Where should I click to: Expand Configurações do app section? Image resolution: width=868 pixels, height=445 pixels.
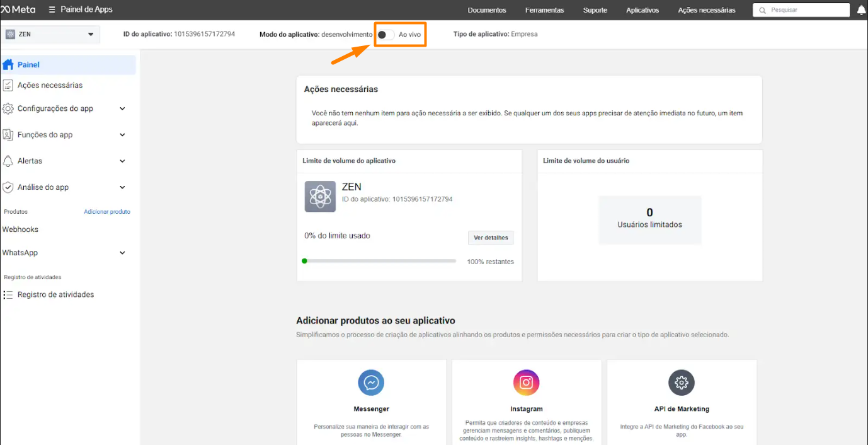pyautogui.click(x=122, y=108)
